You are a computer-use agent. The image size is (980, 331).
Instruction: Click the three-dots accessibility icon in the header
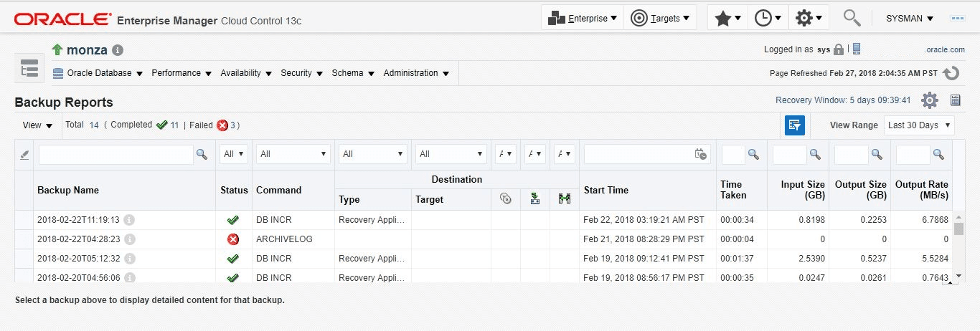(957, 18)
